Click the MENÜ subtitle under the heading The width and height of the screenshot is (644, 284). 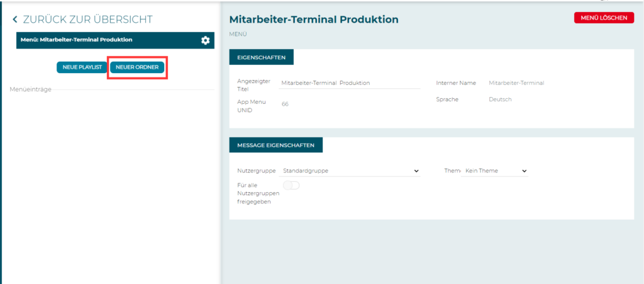point(238,34)
